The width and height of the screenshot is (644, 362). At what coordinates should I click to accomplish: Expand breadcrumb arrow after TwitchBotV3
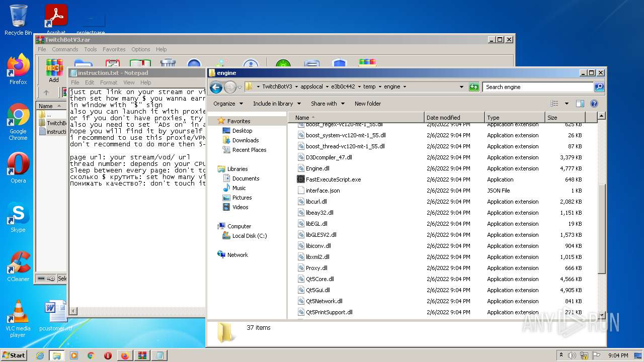tap(296, 87)
